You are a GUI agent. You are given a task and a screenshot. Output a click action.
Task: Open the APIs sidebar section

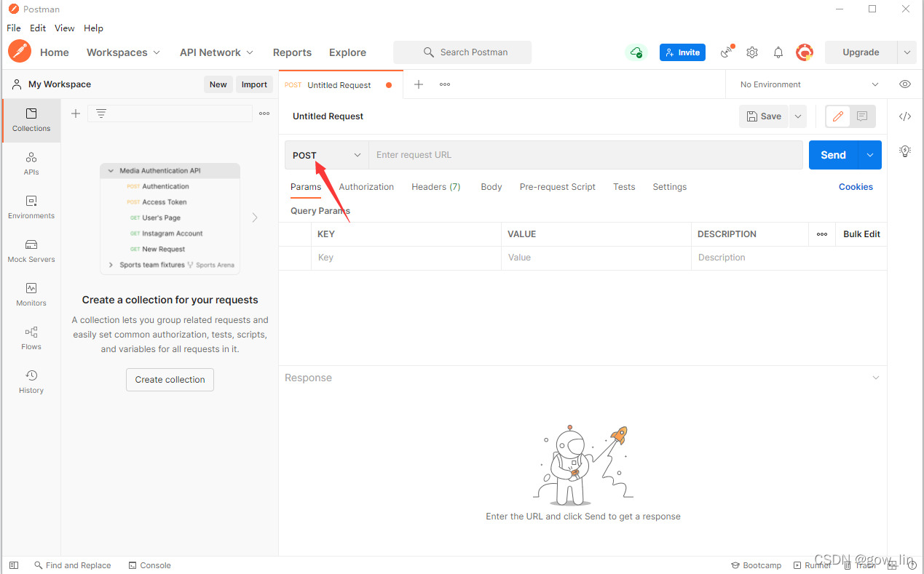pos(31,164)
